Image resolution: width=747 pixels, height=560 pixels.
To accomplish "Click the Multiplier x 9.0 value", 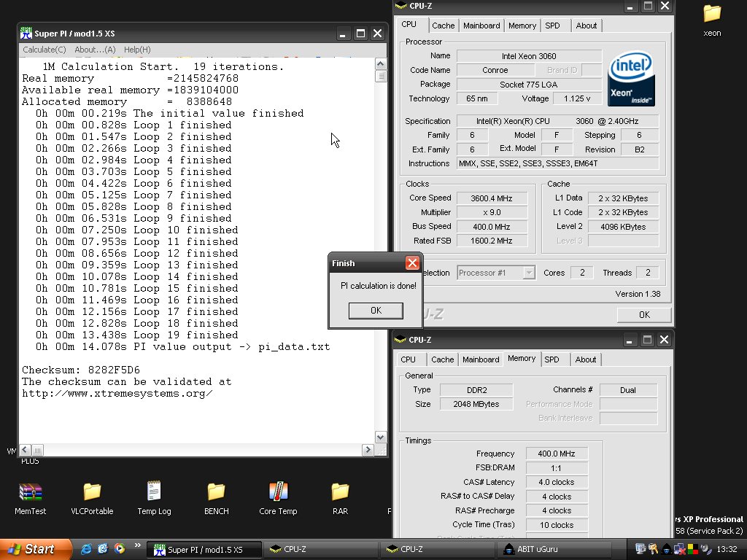I will [x=492, y=212].
